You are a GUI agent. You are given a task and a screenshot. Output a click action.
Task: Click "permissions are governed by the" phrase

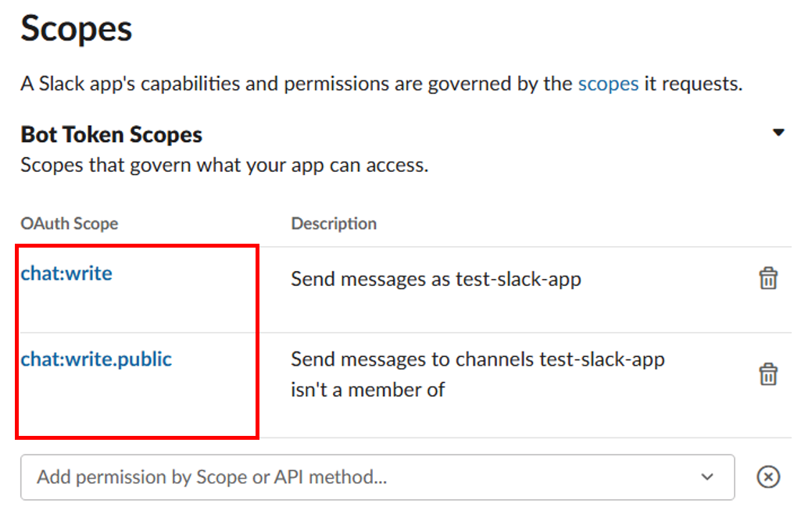click(x=428, y=84)
